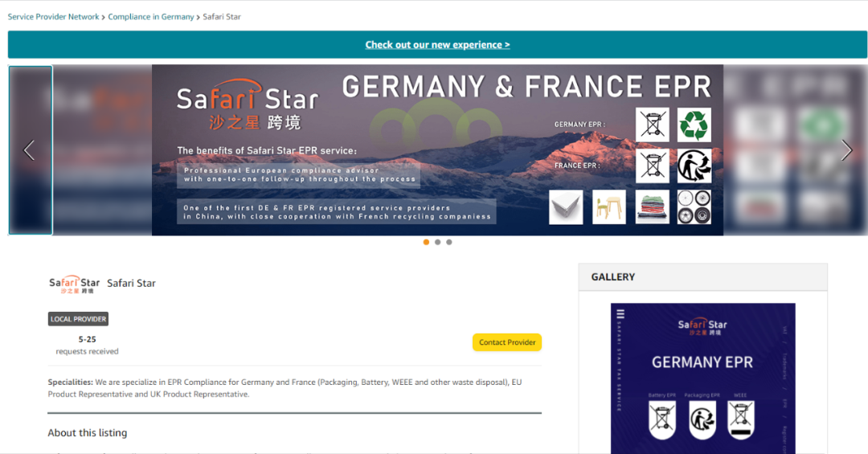This screenshot has height=454, width=868.
Task: Open Service Provider Network breadcrumb link
Action: click(x=54, y=16)
